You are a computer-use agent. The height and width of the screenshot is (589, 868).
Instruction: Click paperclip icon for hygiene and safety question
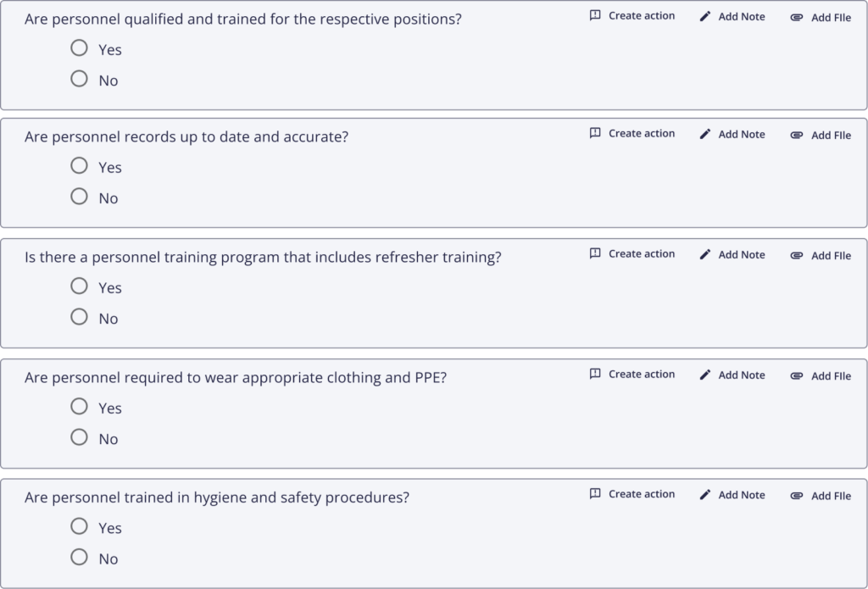coord(797,496)
